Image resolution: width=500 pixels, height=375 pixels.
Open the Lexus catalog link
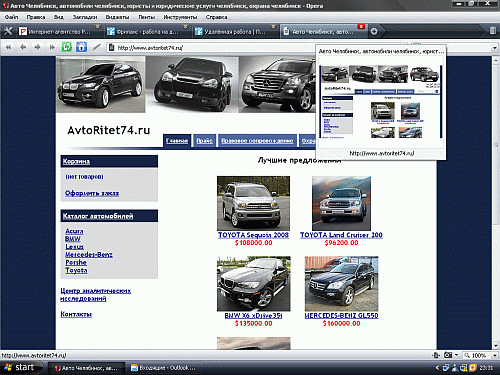[x=74, y=247]
